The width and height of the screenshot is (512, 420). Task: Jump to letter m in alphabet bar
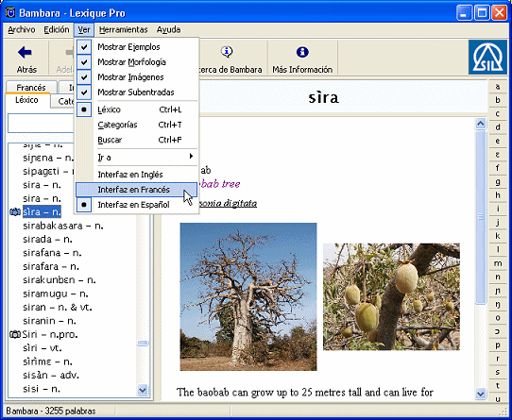[498, 263]
